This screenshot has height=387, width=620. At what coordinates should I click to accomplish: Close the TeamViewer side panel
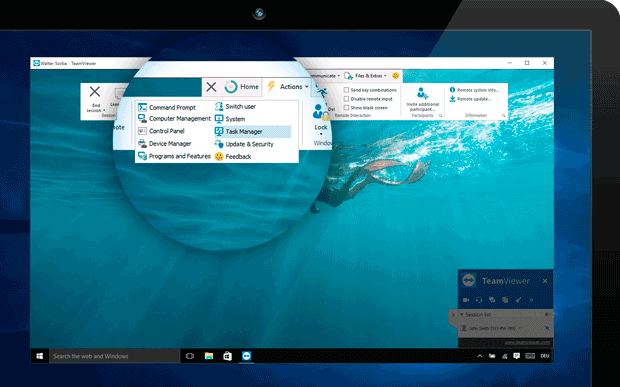(x=545, y=281)
